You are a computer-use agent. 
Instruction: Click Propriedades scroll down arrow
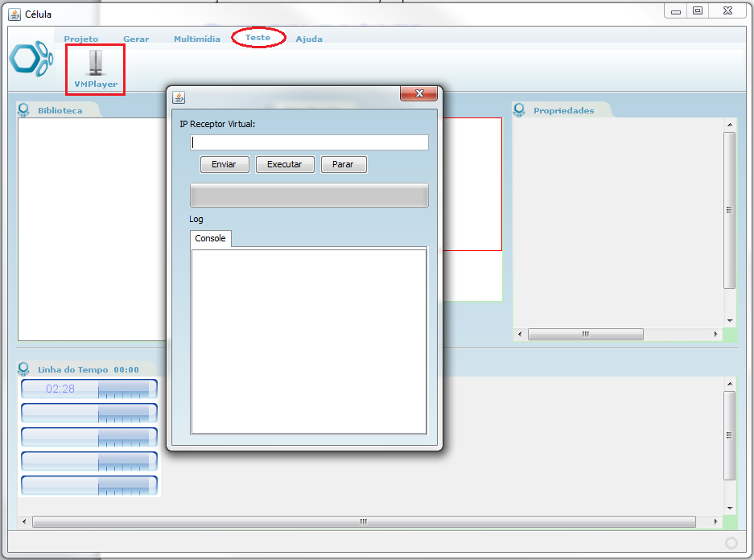pos(730,320)
